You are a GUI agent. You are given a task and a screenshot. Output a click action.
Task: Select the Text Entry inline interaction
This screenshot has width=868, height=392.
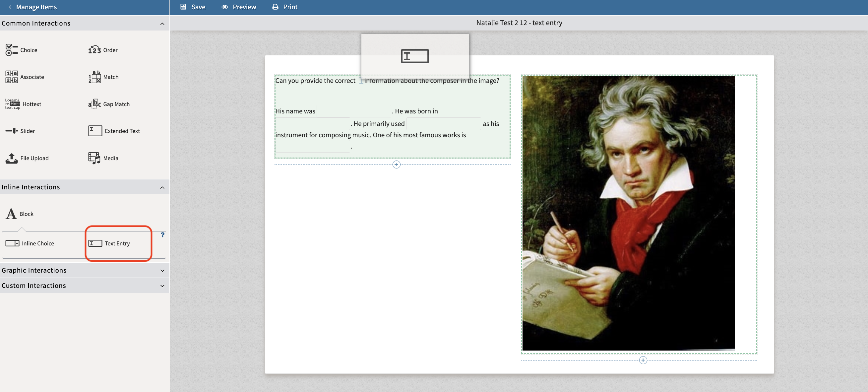coord(109,243)
